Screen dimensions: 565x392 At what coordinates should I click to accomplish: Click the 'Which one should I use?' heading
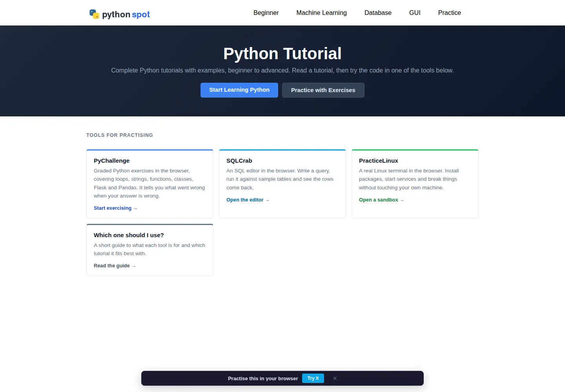pyautogui.click(x=129, y=235)
